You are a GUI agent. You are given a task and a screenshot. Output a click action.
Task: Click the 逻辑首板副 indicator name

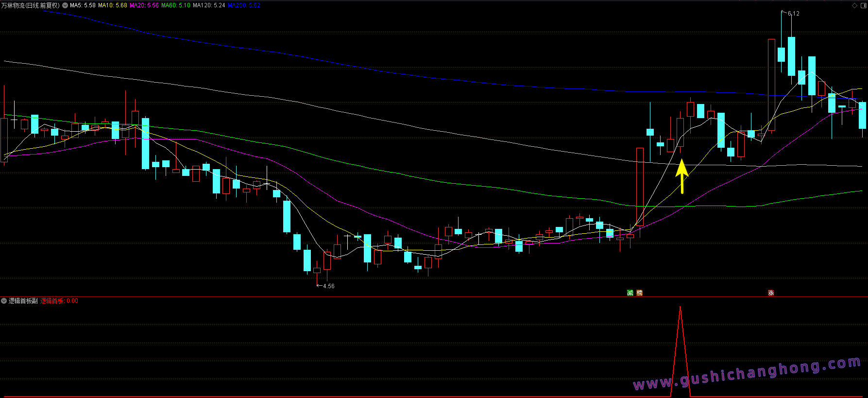pos(23,301)
